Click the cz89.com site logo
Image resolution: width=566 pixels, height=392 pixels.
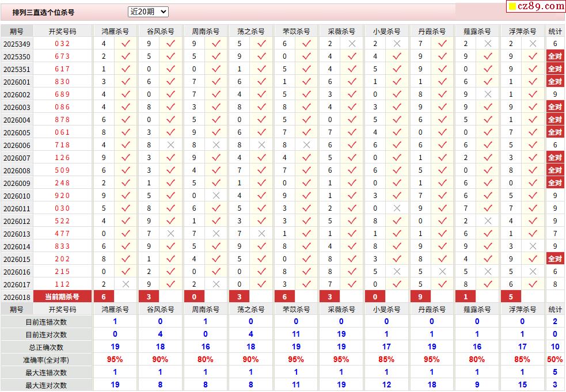(x=535, y=6)
